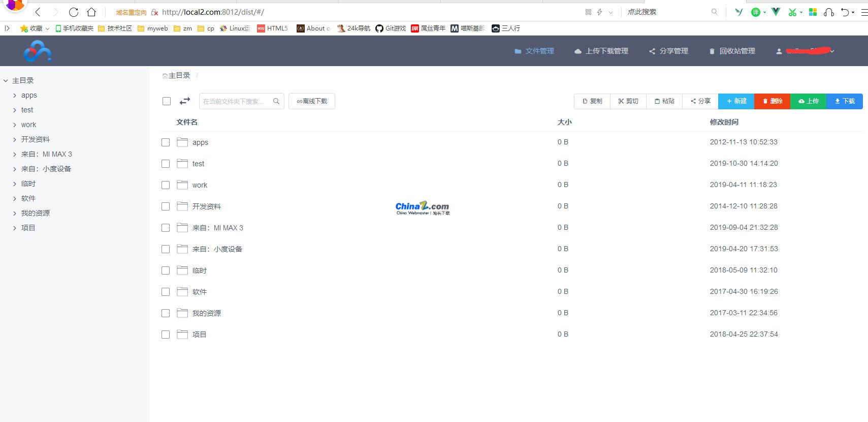Expand 软件 node in sidebar tree
The width and height of the screenshot is (868, 422).
15,198
